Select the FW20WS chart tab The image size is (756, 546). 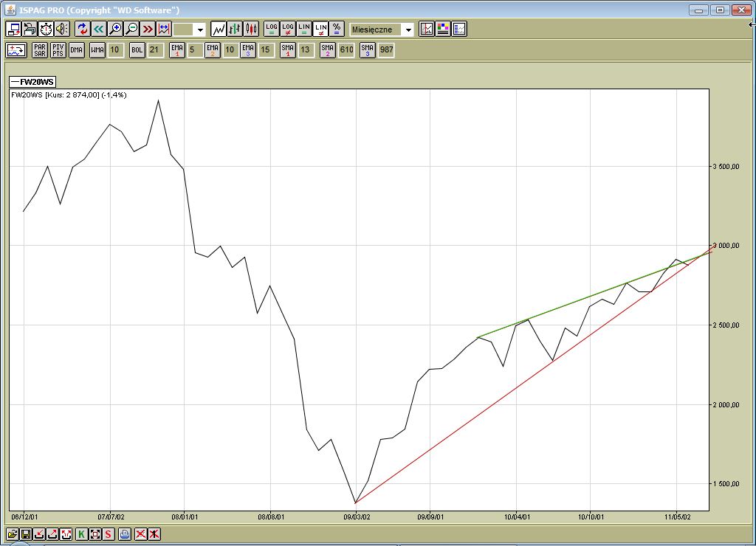(32, 82)
